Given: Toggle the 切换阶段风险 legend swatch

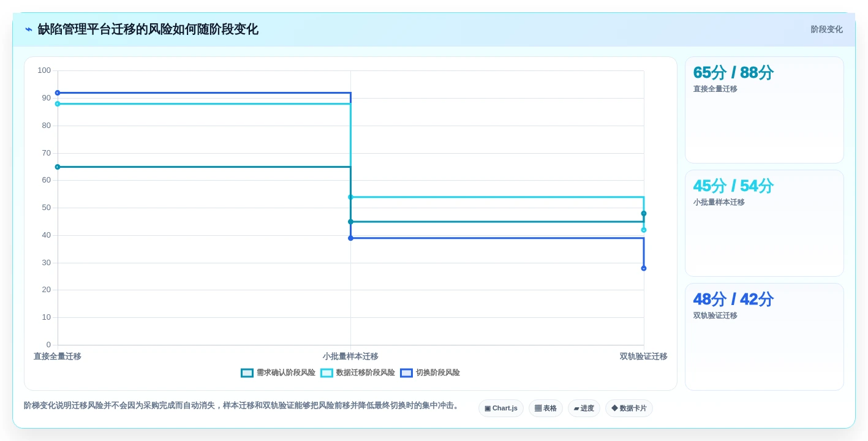Looking at the screenshot, I should coord(406,372).
